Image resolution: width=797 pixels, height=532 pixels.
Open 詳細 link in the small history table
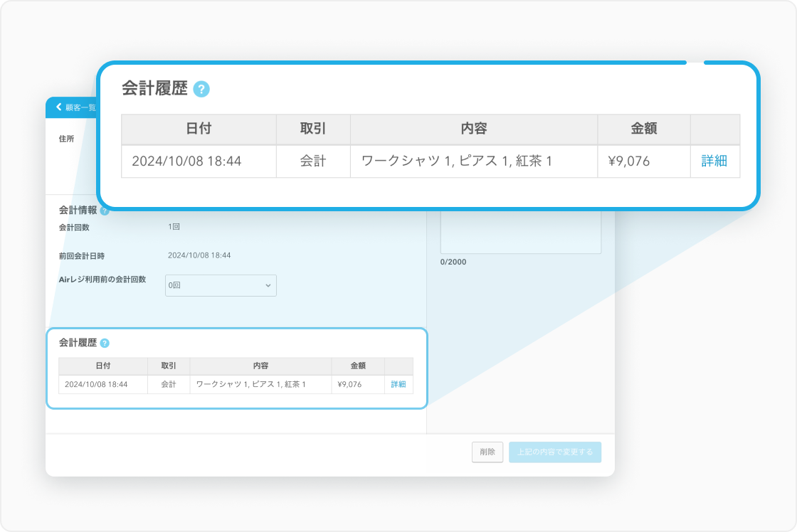click(x=398, y=385)
